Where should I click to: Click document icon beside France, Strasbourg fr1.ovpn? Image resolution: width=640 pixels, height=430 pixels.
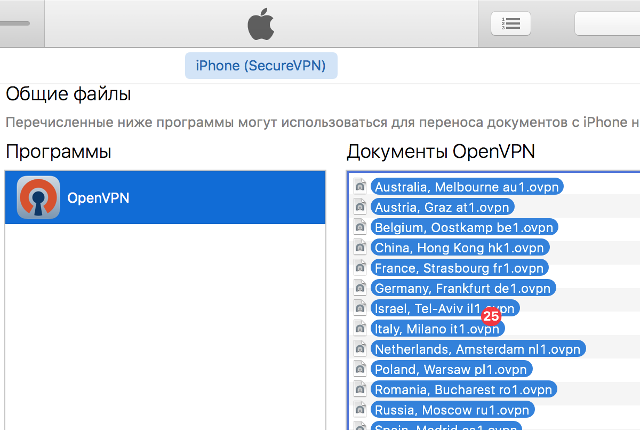click(x=360, y=267)
